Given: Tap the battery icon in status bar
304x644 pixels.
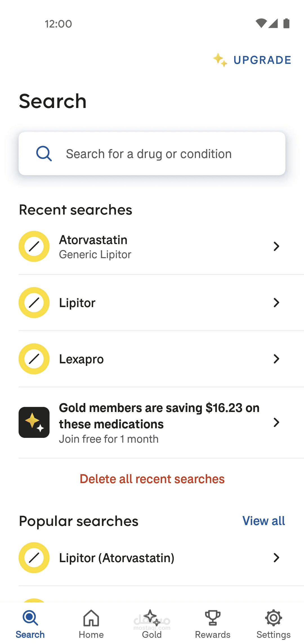Looking at the screenshot, I should pos(286,23).
